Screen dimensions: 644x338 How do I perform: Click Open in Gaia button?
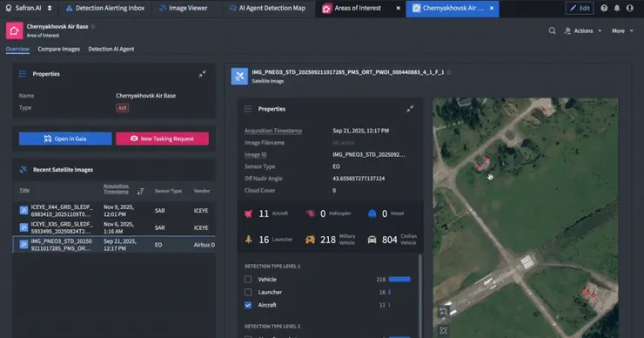[x=65, y=139]
